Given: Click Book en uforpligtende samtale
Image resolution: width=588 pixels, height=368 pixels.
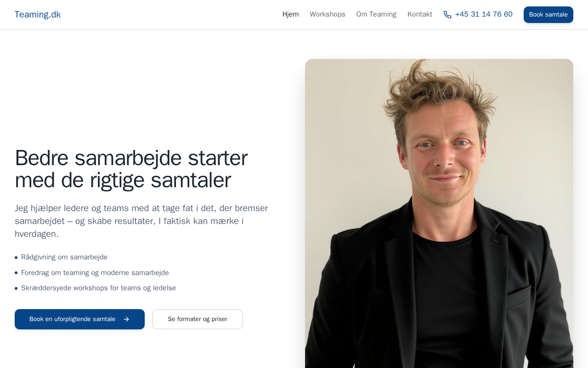Looking at the screenshot, I should [79, 319].
